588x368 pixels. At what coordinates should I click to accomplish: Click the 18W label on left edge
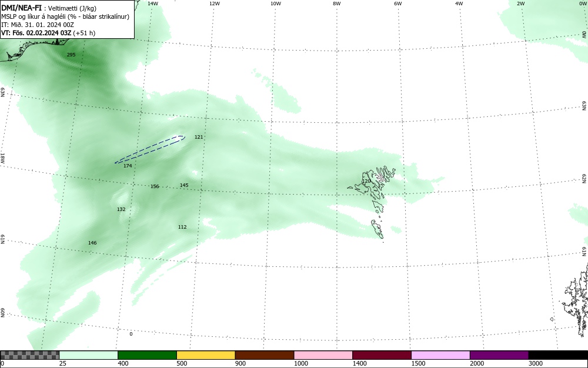pyautogui.click(x=2, y=158)
